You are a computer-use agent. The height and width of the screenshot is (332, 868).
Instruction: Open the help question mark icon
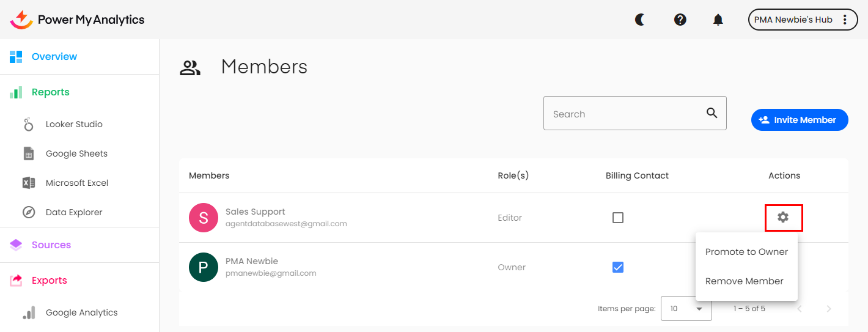680,20
